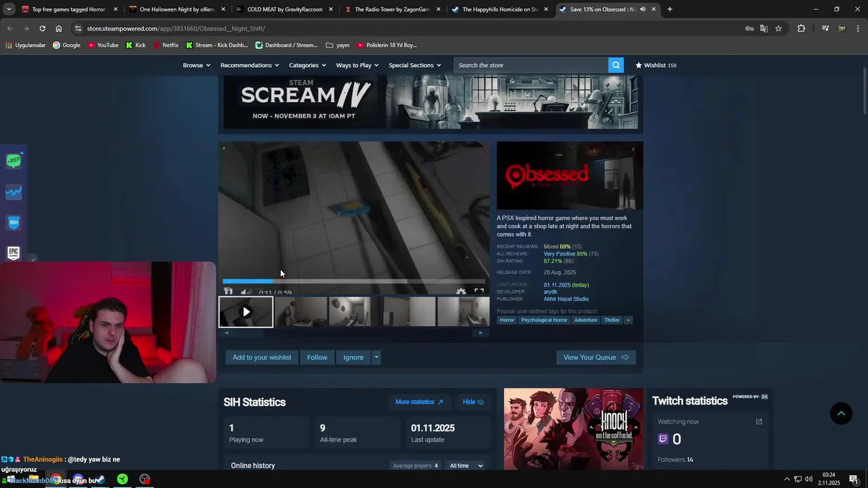Open Chrome extensions puzzle icon
Screen dimensions: 868x488
pyautogui.click(x=801, y=28)
